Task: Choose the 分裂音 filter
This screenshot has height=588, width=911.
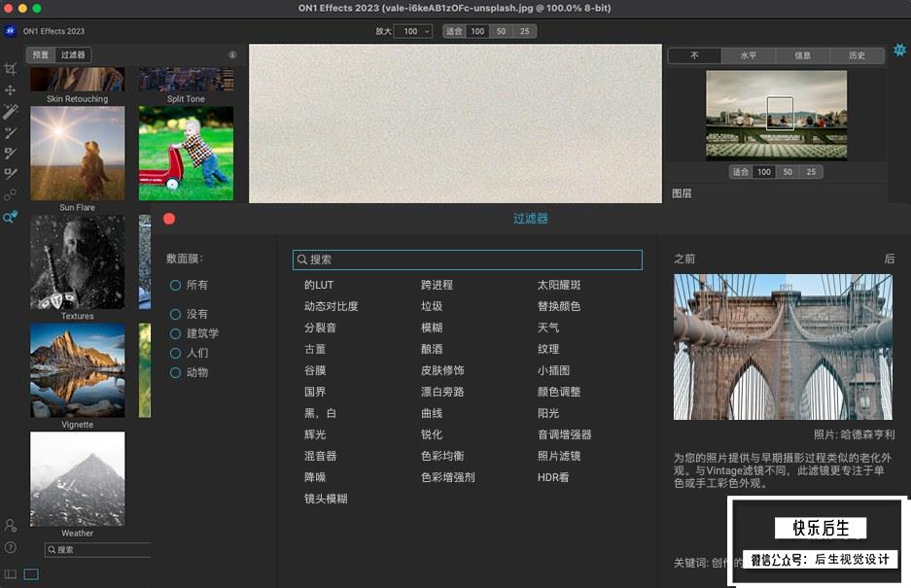Action: point(320,328)
